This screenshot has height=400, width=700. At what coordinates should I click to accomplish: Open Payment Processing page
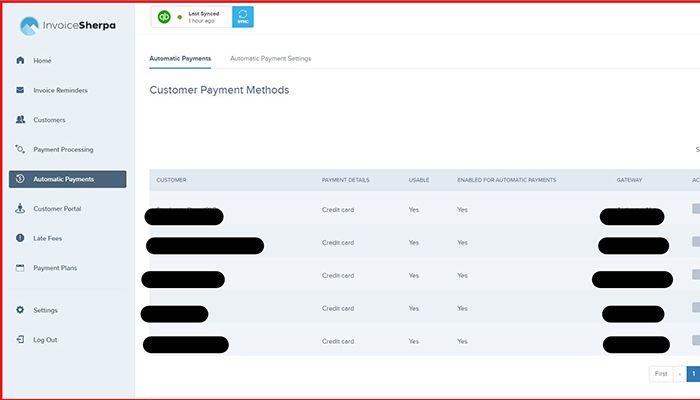[x=63, y=150]
